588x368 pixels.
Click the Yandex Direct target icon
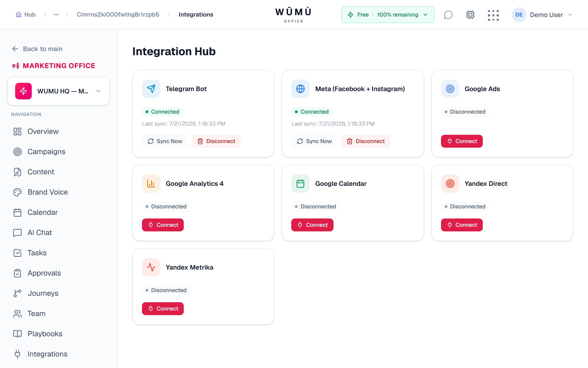[450, 184]
